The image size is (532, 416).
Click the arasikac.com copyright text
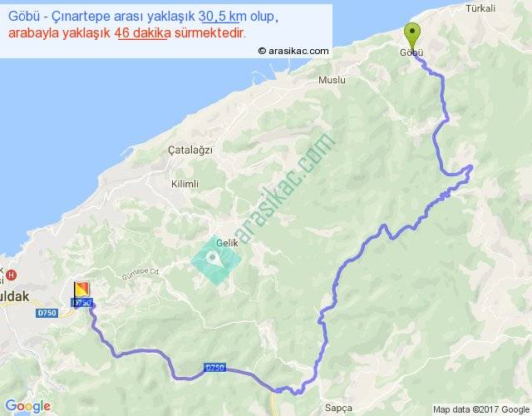293,51
